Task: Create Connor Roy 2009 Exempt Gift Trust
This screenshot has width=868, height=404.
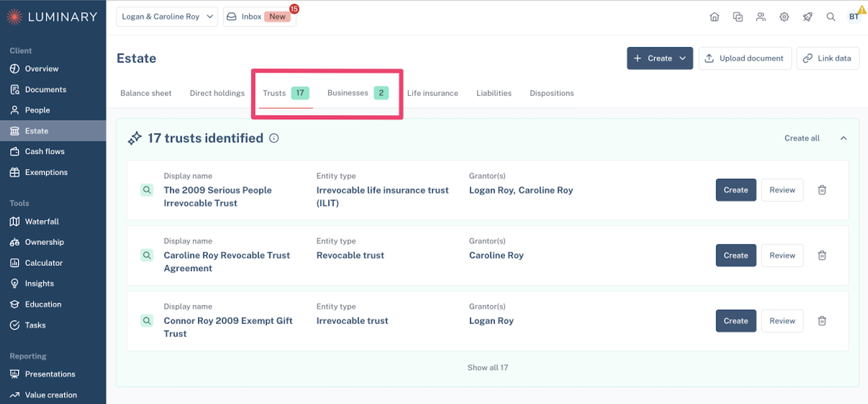Action: (736, 321)
